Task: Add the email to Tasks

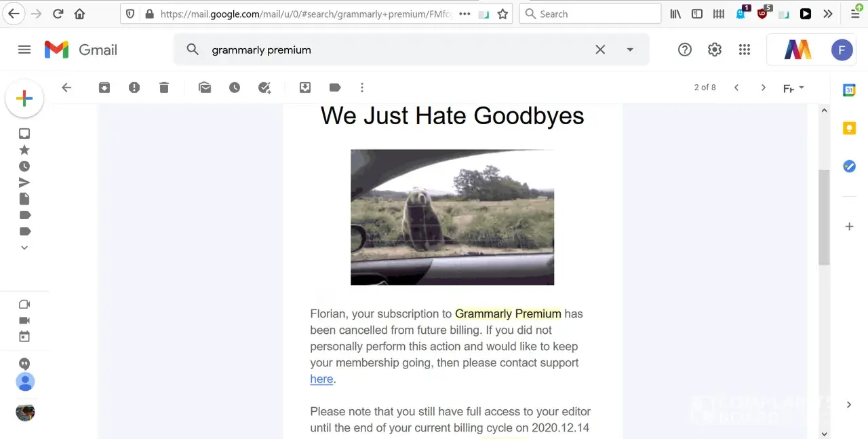Action: [264, 88]
